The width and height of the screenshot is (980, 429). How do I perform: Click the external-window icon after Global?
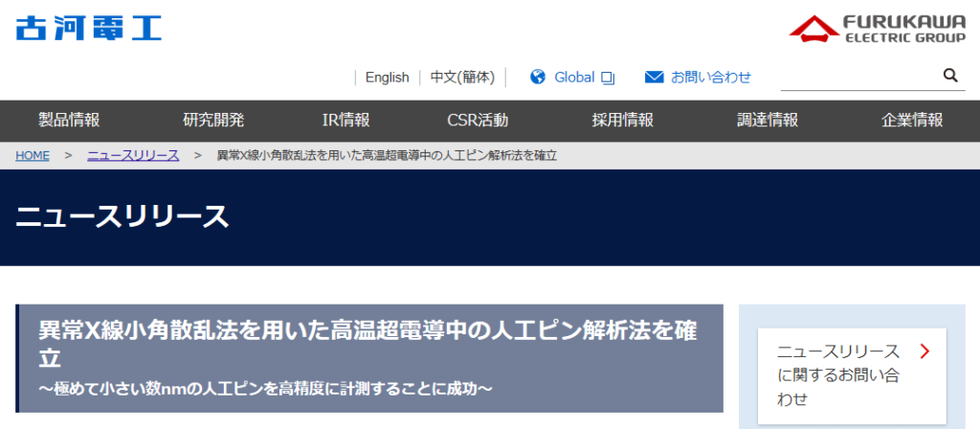coord(608,78)
